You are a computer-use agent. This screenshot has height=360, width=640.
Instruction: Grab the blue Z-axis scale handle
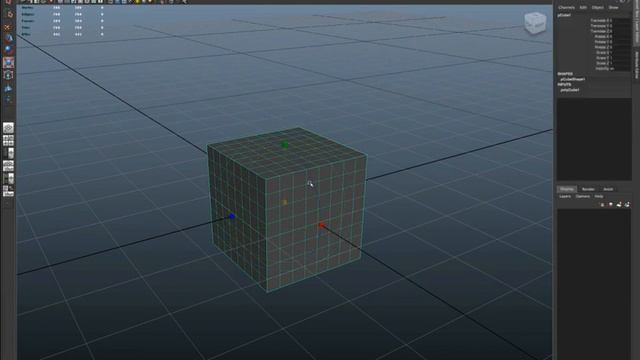point(232,216)
